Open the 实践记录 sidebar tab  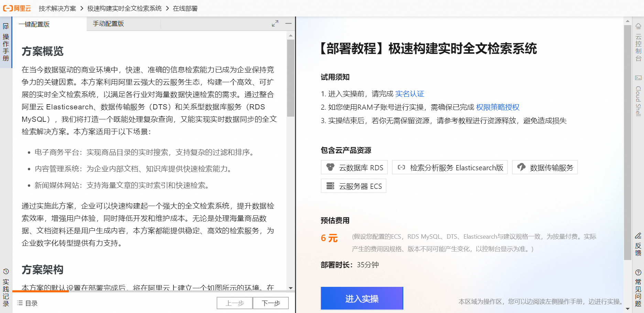[6, 288]
